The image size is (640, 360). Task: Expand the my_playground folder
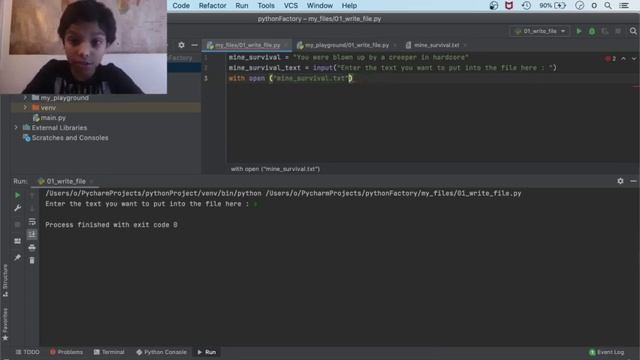pyautogui.click(x=25, y=98)
